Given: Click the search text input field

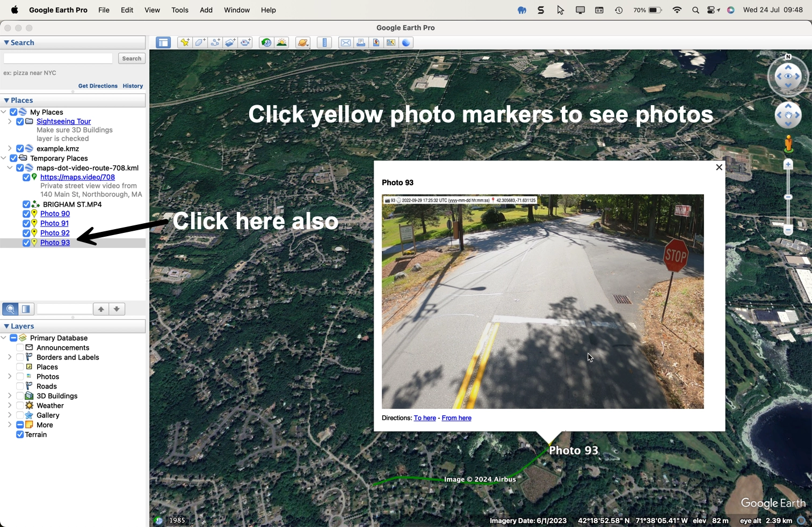Looking at the screenshot, I should coord(58,58).
